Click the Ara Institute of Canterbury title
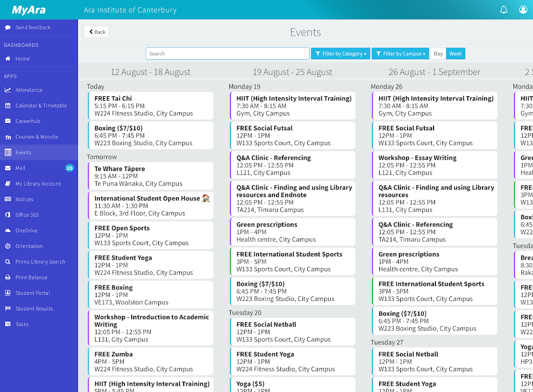 coord(130,10)
